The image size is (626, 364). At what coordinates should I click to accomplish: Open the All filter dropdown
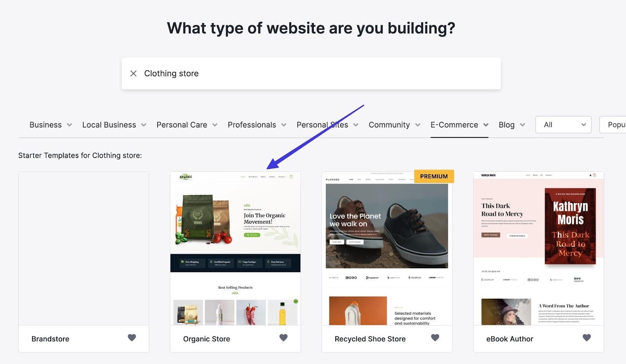coord(563,125)
